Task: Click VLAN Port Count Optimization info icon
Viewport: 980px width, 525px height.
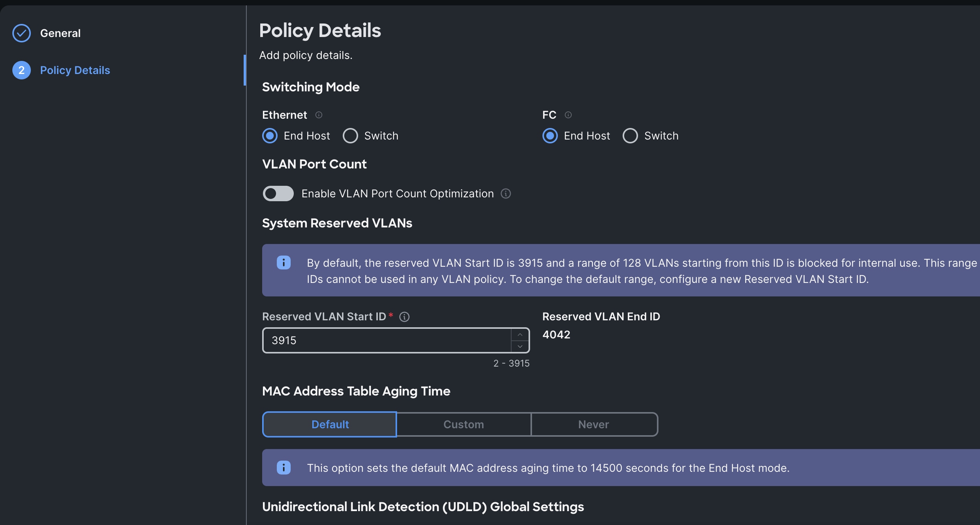Action: (505, 194)
